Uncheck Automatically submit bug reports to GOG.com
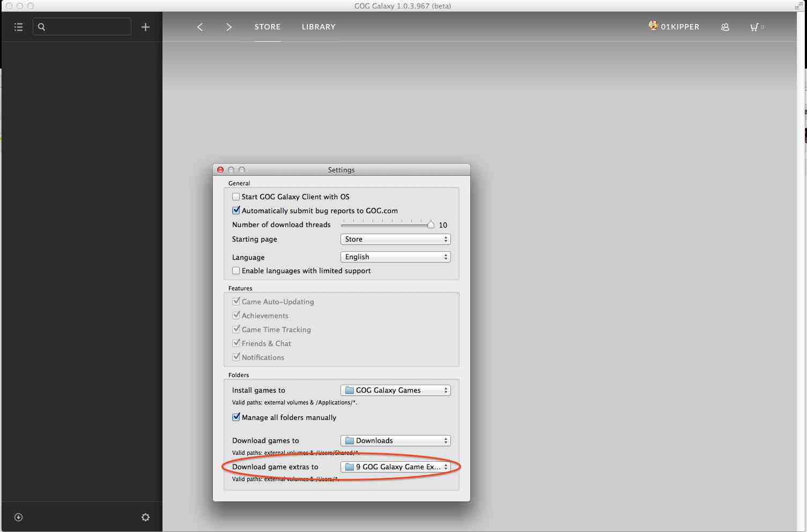Image resolution: width=807 pixels, height=532 pixels. point(236,211)
